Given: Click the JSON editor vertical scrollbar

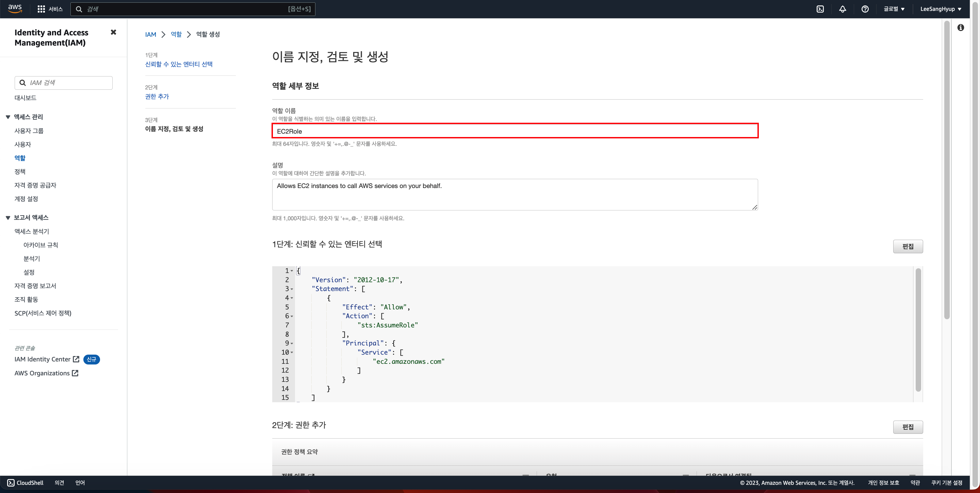Looking at the screenshot, I should (x=918, y=330).
